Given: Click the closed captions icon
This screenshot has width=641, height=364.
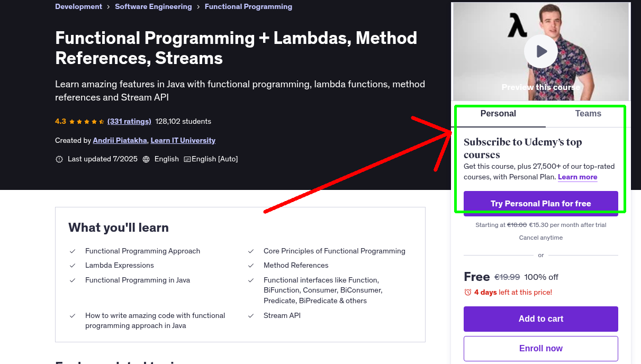Looking at the screenshot, I should click(187, 159).
